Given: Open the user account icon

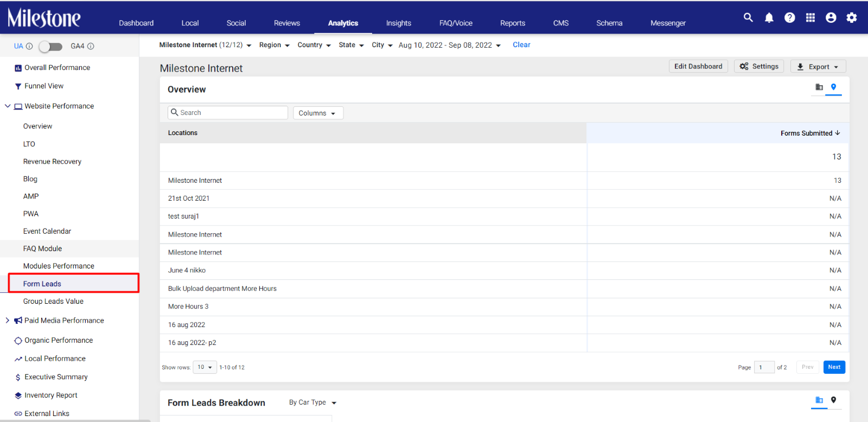Looking at the screenshot, I should coord(831,18).
